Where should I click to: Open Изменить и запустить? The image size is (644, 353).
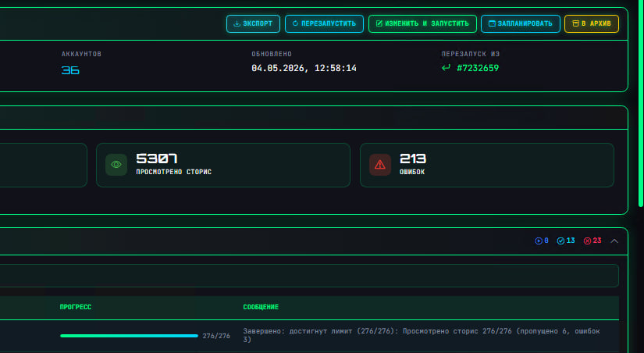pyautogui.click(x=422, y=24)
